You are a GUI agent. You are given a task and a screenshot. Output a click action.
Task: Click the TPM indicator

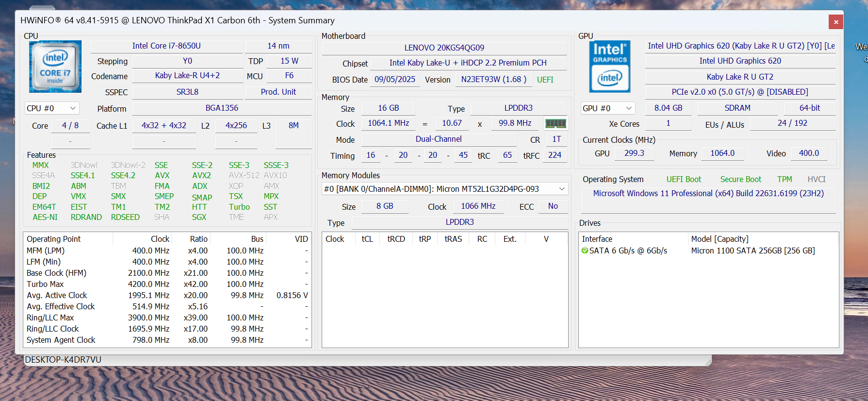[x=785, y=180]
